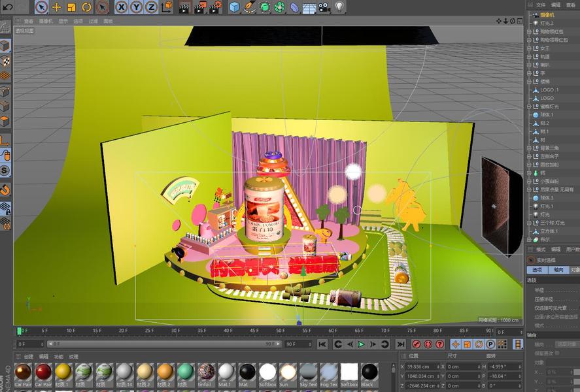Open the blue Deformer icon
This screenshot has height=392, width=580.
294,7
